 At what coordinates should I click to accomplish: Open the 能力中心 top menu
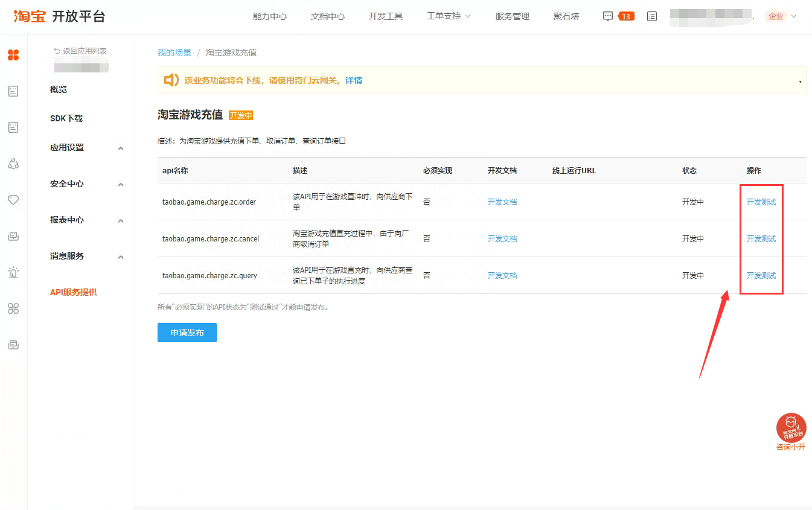(270, 16)
